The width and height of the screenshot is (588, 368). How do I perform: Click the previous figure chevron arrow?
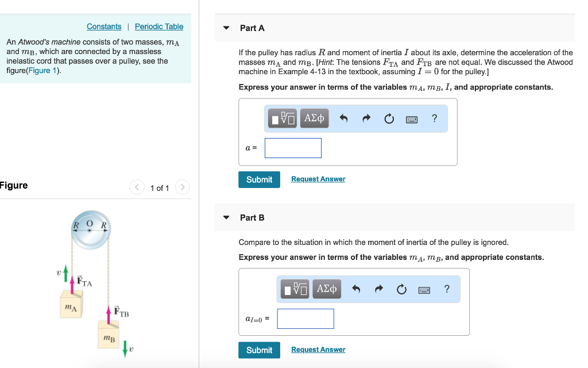pyautogui.click(x=137, y=187)
